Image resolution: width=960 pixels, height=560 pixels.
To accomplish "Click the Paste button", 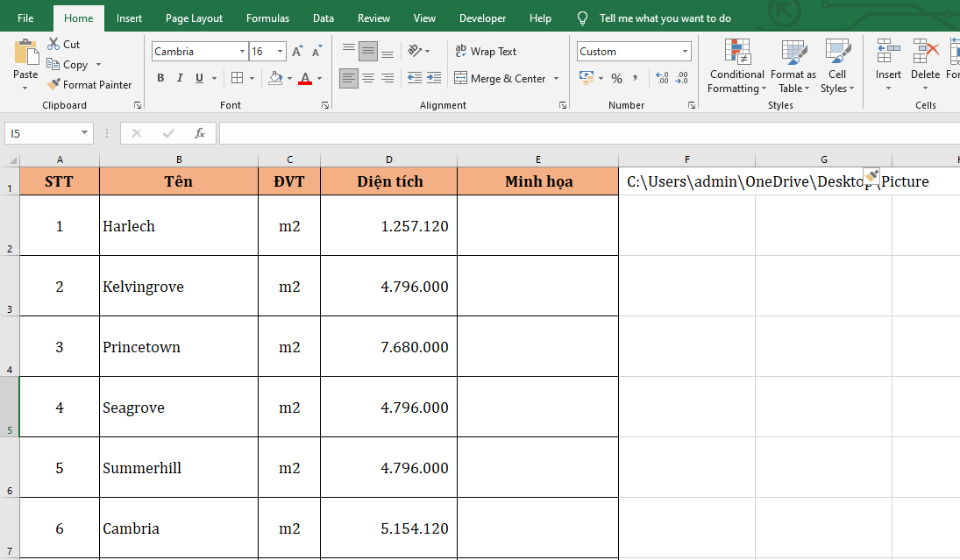I will pos(25,57).
